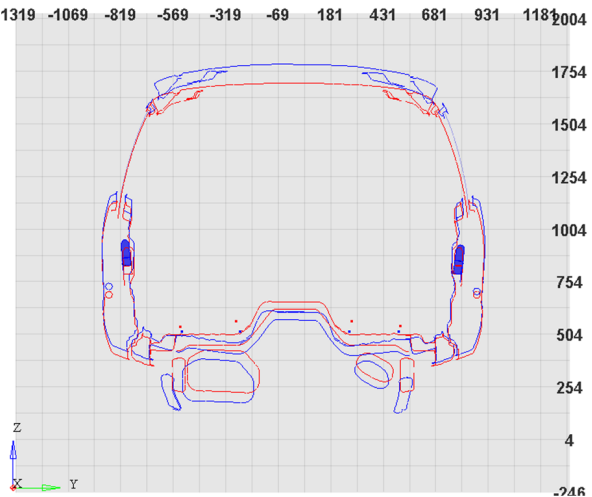Select the red X origin marker of triad

[x=13, y=488]
